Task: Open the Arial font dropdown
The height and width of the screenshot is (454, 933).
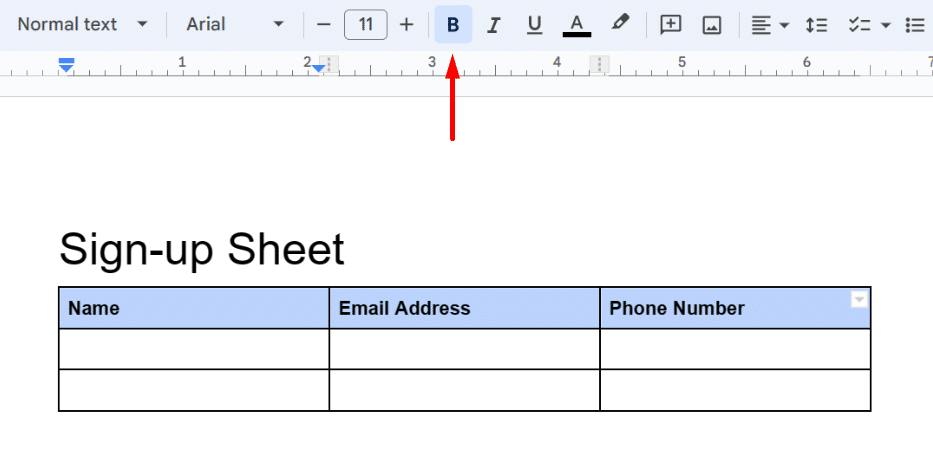Action: click(235, 24)
